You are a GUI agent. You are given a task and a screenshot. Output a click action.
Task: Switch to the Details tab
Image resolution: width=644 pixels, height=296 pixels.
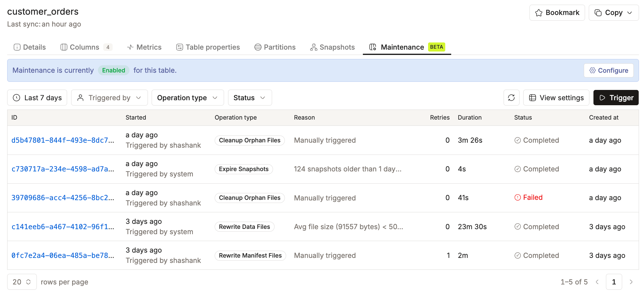pos(30,47)
